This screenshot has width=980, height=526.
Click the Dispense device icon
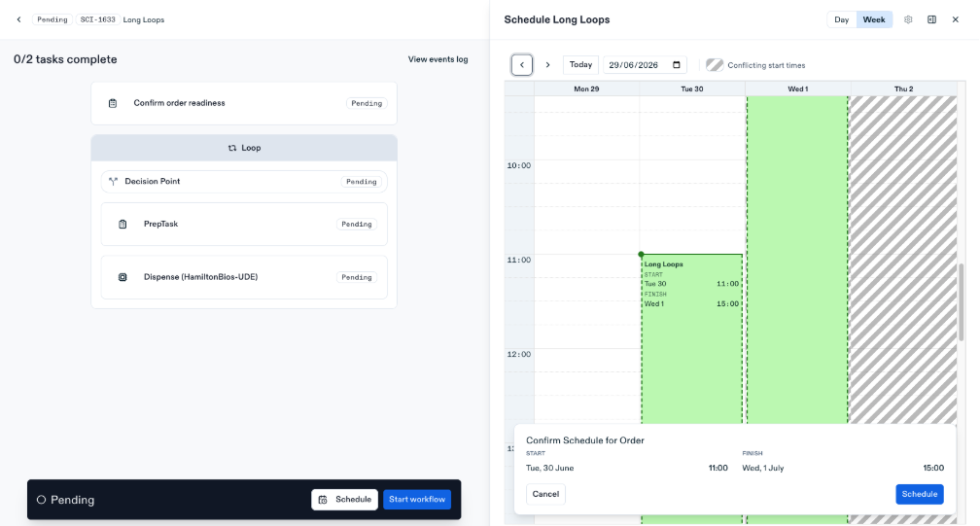[122, 277]
